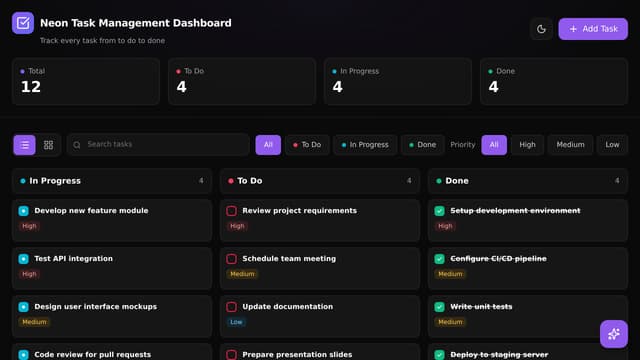Toggle checkbox for Design user interface mockups

(24, 307)
